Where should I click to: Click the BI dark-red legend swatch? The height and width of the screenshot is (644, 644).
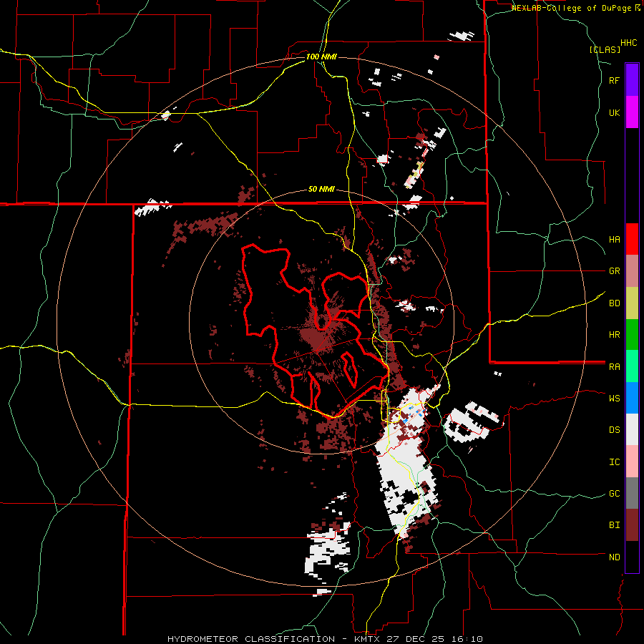pyautogui.click(x=632, y=525)
